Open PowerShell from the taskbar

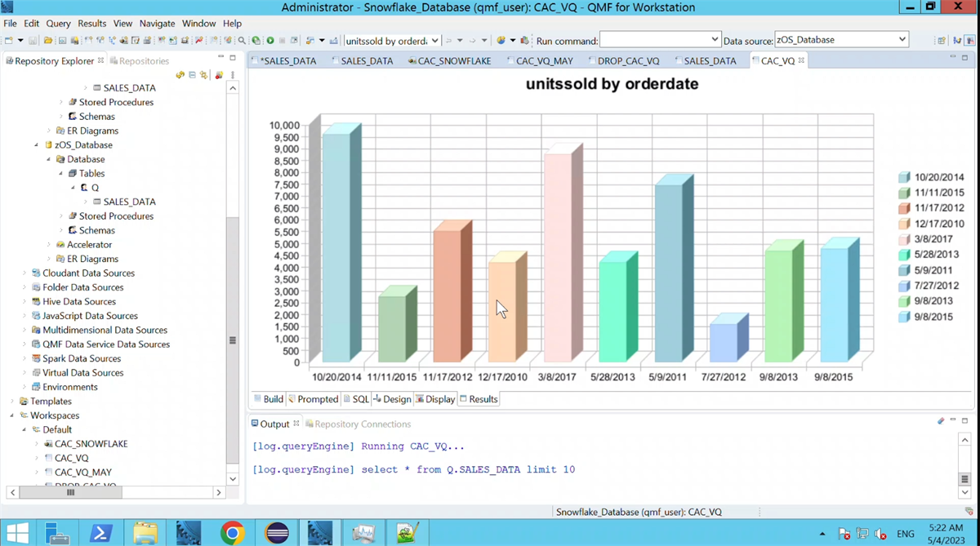[x=101, y=533]
